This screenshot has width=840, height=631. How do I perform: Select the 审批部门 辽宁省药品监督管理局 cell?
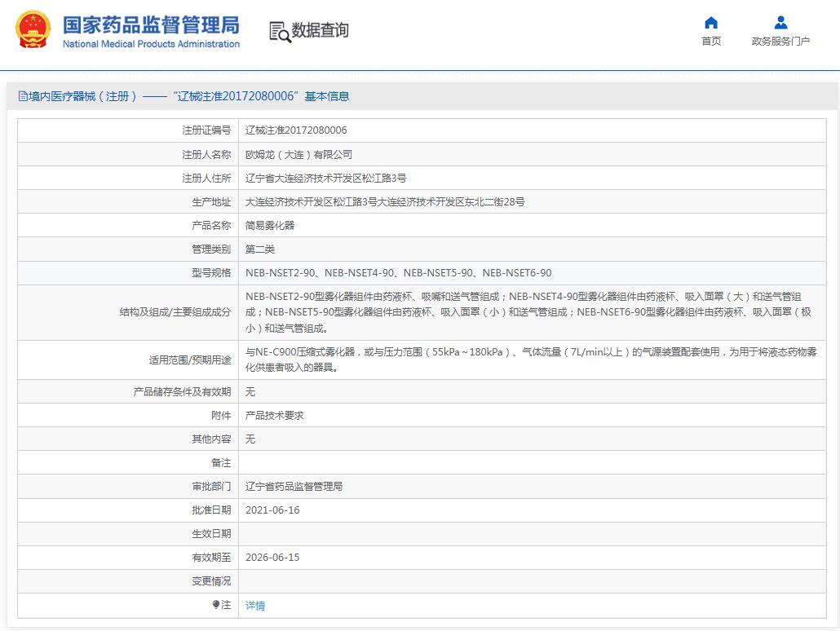[x=294, y=486]
